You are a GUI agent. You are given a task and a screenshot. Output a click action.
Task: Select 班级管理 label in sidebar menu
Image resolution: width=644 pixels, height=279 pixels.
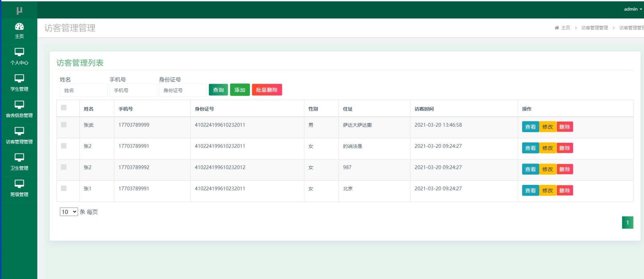(x=19, y=195)
